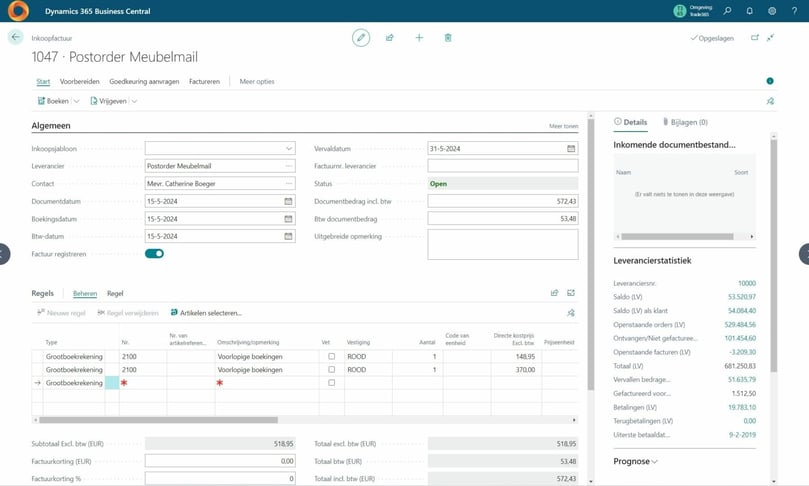Click the Factuurkorting (EUR) field
The width and height of the screenshot is (809, 486).
pos(220,461)
